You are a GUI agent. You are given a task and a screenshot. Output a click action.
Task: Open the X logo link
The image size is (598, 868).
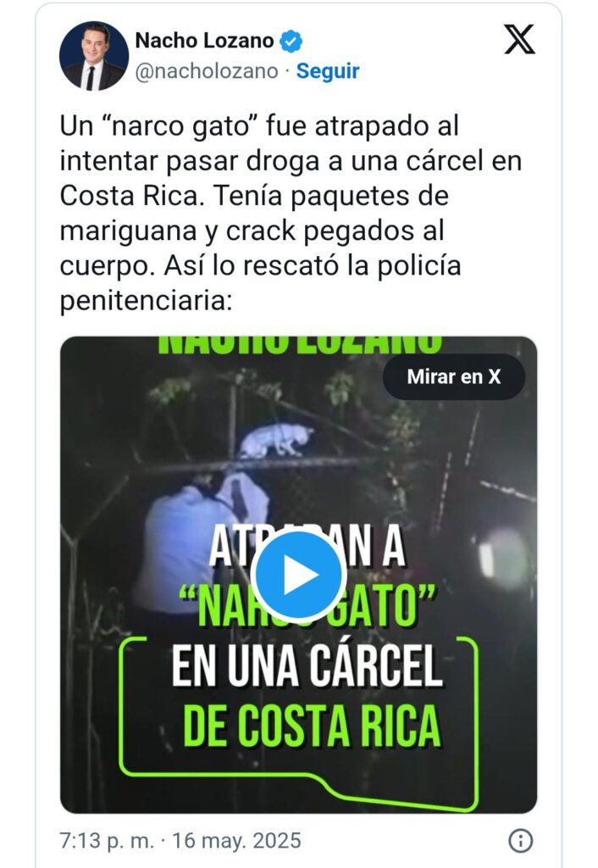(x=519, y=40)
